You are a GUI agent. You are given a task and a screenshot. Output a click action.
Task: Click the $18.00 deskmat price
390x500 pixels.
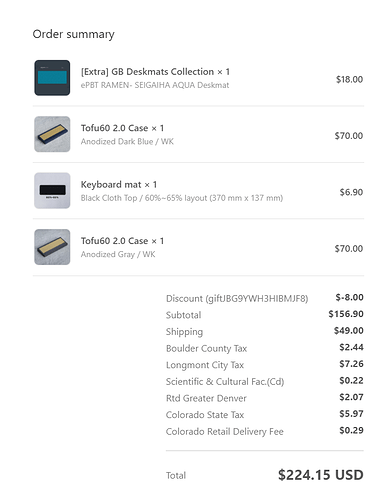349,79
